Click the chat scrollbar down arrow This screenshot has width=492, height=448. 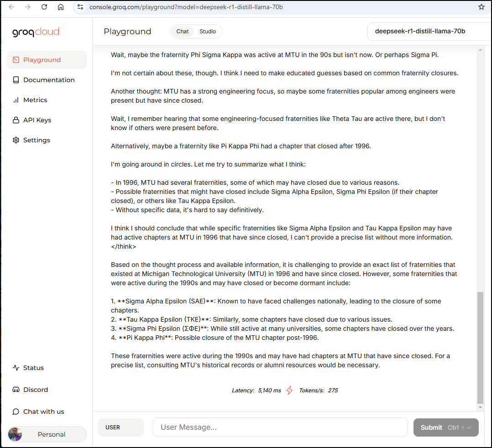point(480,407)
